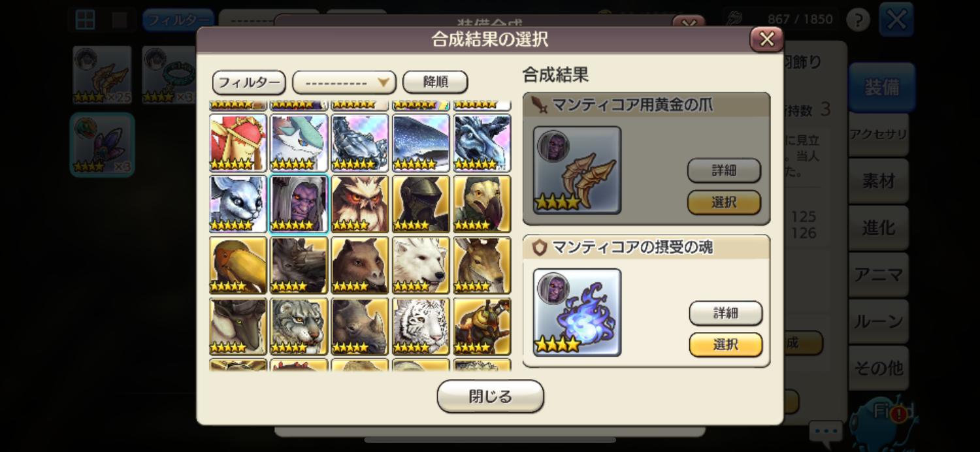Open the フィルター button in dialog
This screenshot has height=452, width=980.
point(249,82)
